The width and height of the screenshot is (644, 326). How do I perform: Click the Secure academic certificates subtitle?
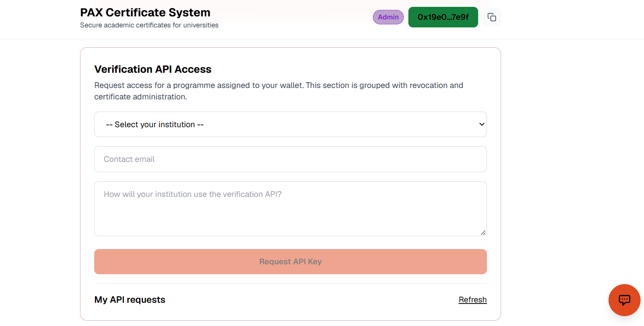pyautogui.click(x=149, y=25)
